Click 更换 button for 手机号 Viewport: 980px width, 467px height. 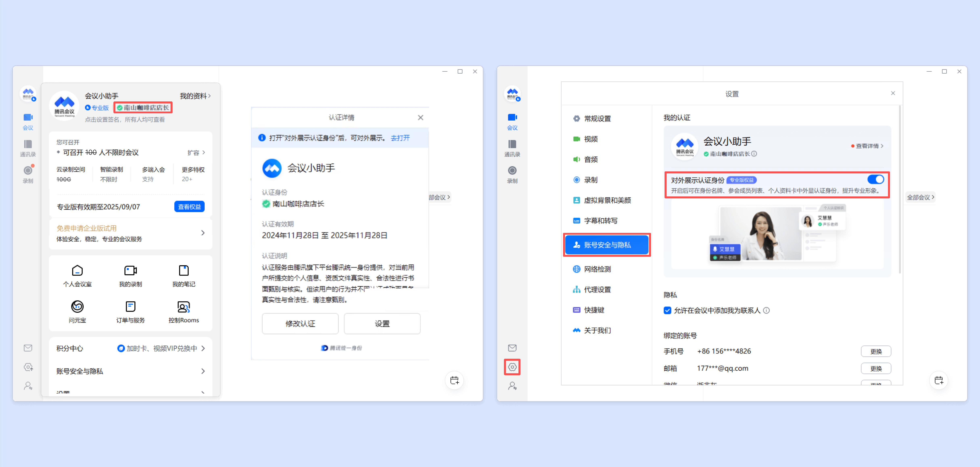click(876, 351)
